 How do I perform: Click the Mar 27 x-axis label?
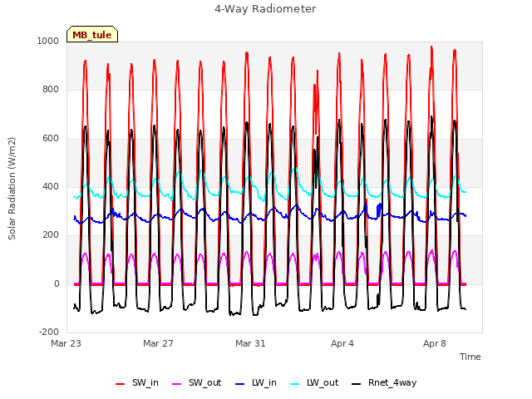[x=158, y=343]
